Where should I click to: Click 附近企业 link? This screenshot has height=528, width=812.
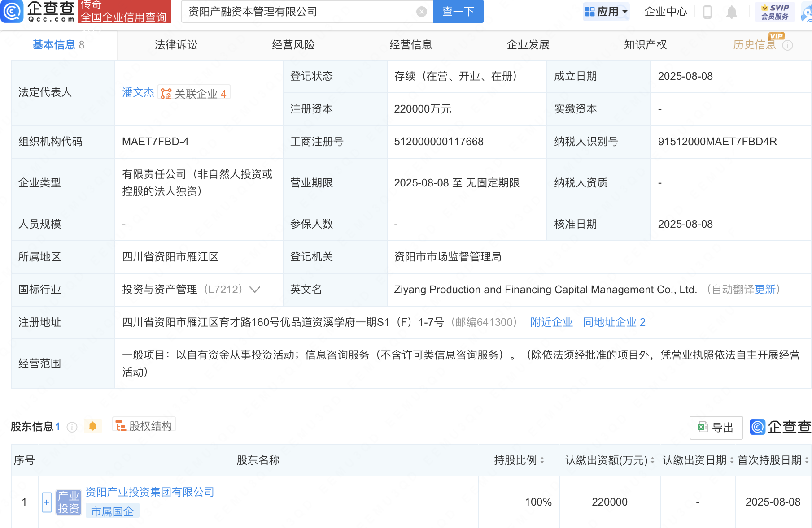(x=552, y=322)
